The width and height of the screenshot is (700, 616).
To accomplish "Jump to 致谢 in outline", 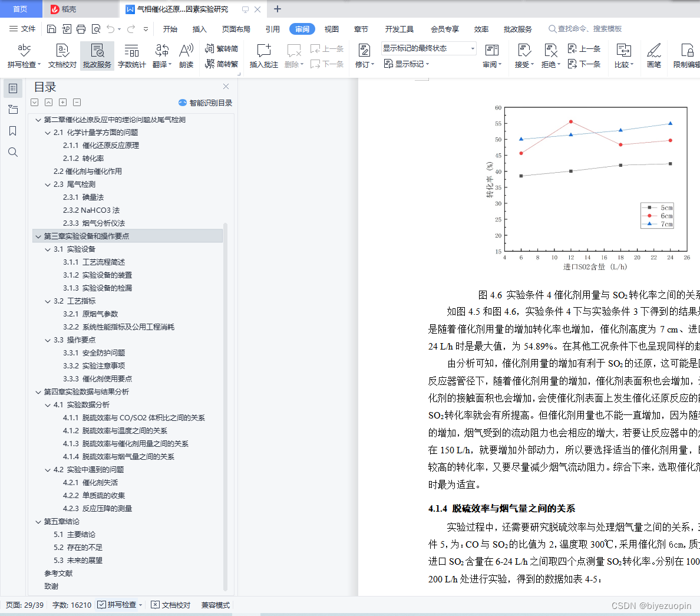I will coord(51,586).
